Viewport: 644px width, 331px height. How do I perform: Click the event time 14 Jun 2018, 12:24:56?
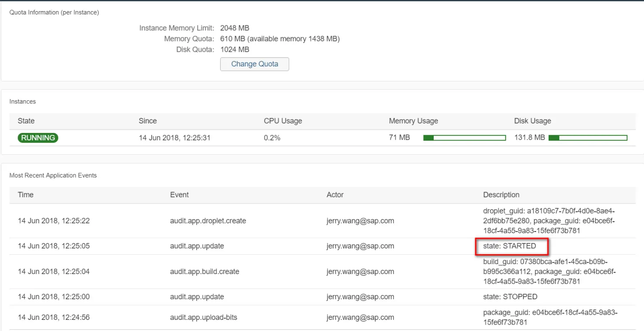(54, 318)
